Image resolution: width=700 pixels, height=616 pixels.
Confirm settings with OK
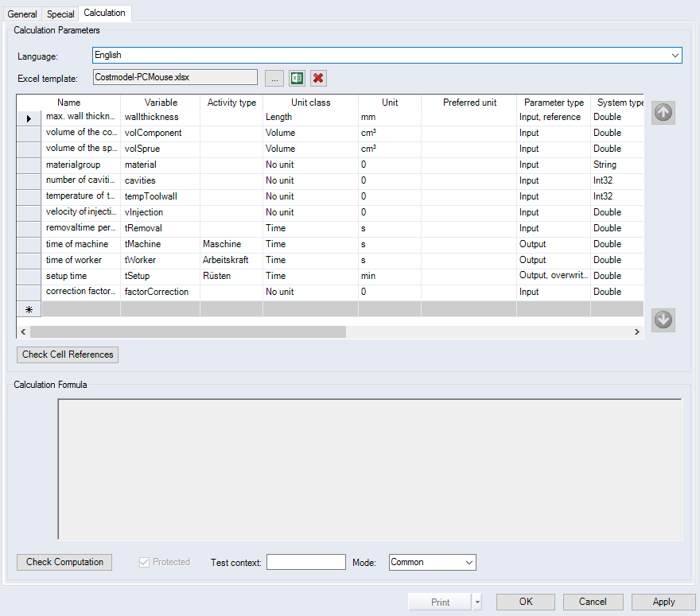(525, 602)
